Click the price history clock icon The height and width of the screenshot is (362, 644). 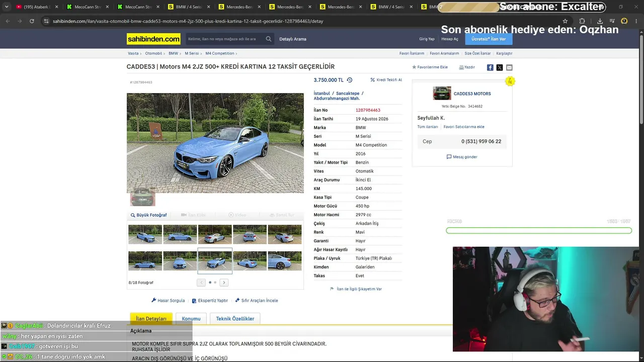[350, 80]
